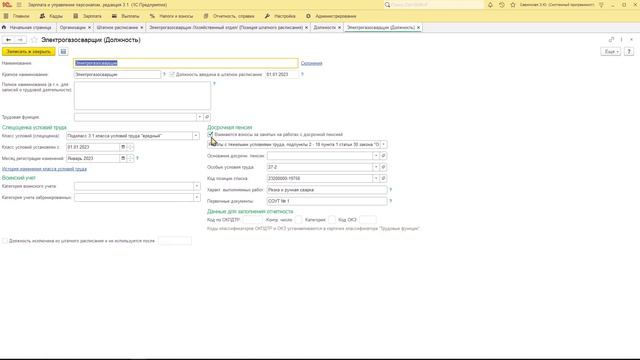The width and height of the screenshot is (640, 360).
Task: Open the vertical dots form menu icon
Action: pyautogui.click(x=621, y=40)
